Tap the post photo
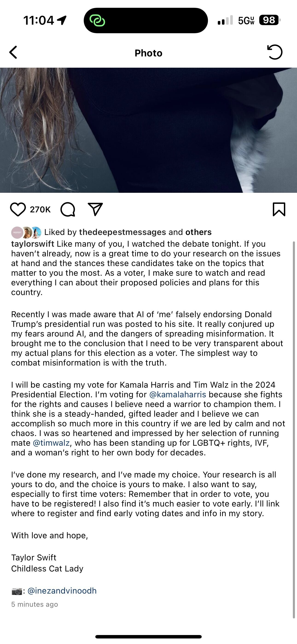Image resolution: width=297 pixels, height=644 pixels. (148, 130)
